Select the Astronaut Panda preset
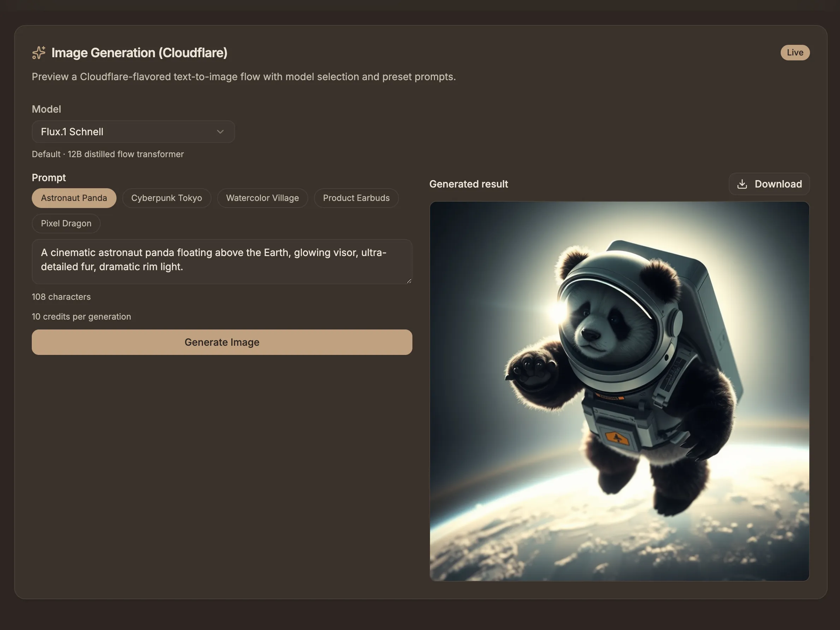840x630 pixels. pyautogui.click(x=74, y=198)
